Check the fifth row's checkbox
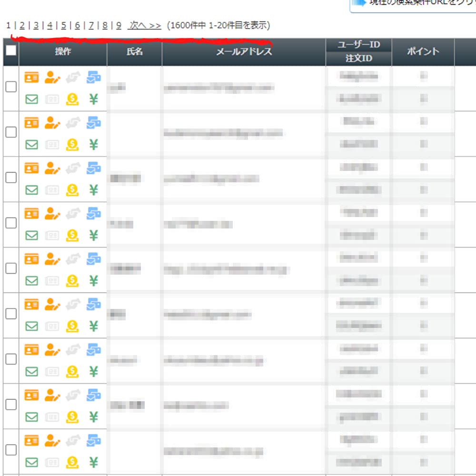This screenshot has width=476, height=476. [11, 268]
